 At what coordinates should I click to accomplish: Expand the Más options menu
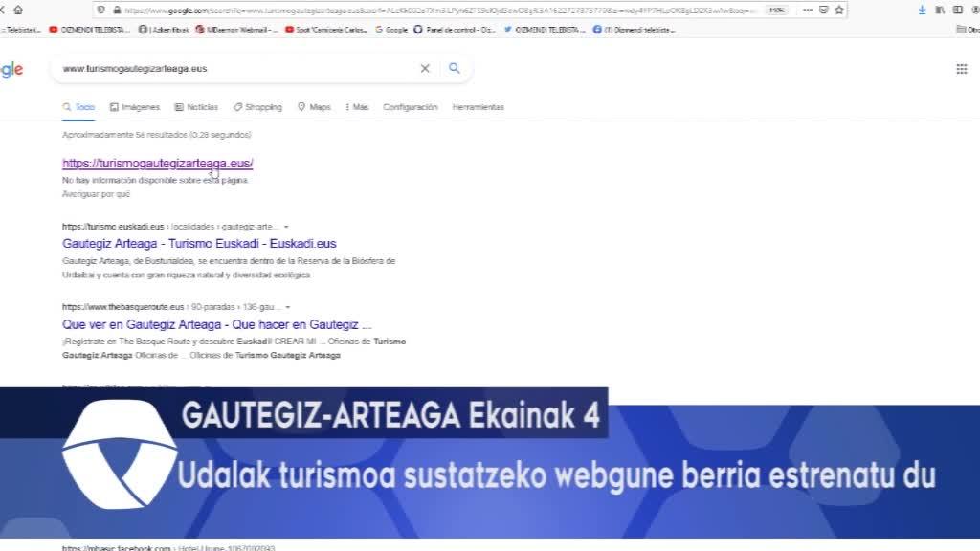tap(357, 107)
